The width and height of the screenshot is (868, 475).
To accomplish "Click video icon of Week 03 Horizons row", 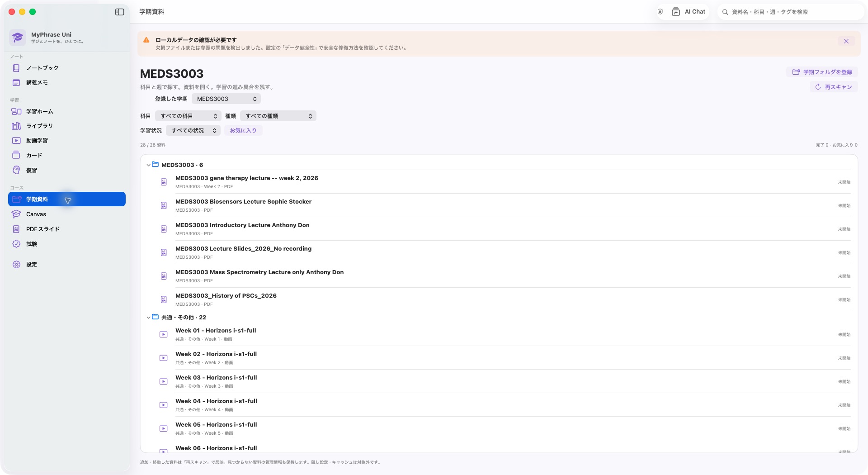I will (x=164, y=381).
